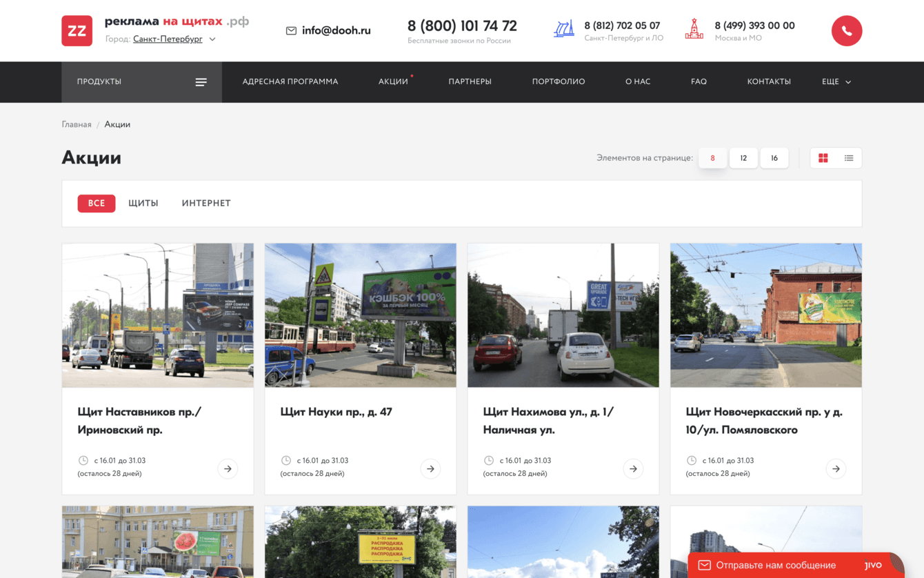Select the Интернет filter tab
924x578 pixels.
tap(206, 203)
